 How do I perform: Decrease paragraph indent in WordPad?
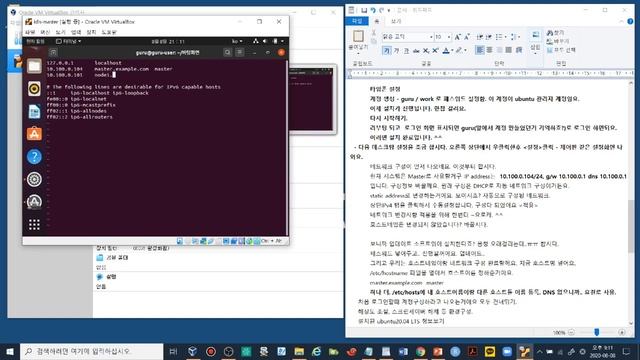click(x=480, y=37)
